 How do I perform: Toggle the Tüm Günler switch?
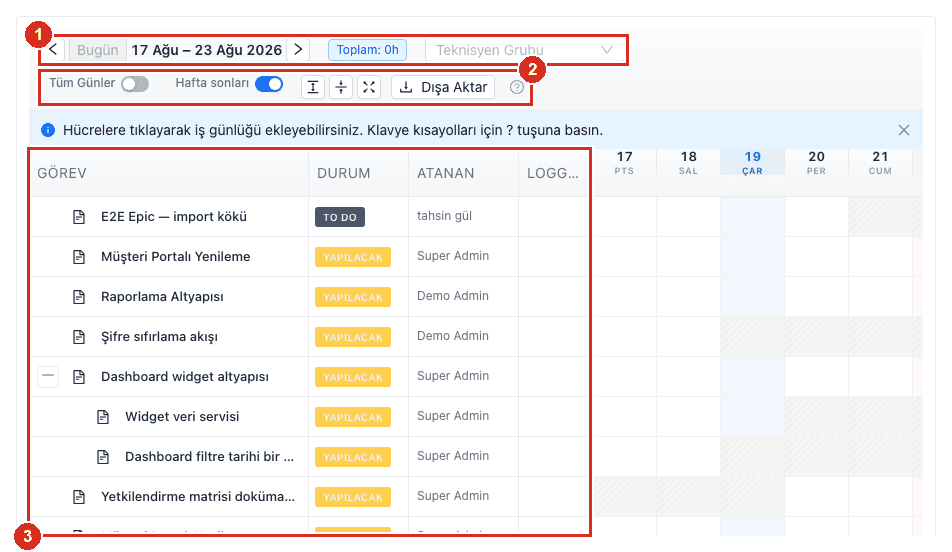[x=135, y=84]
